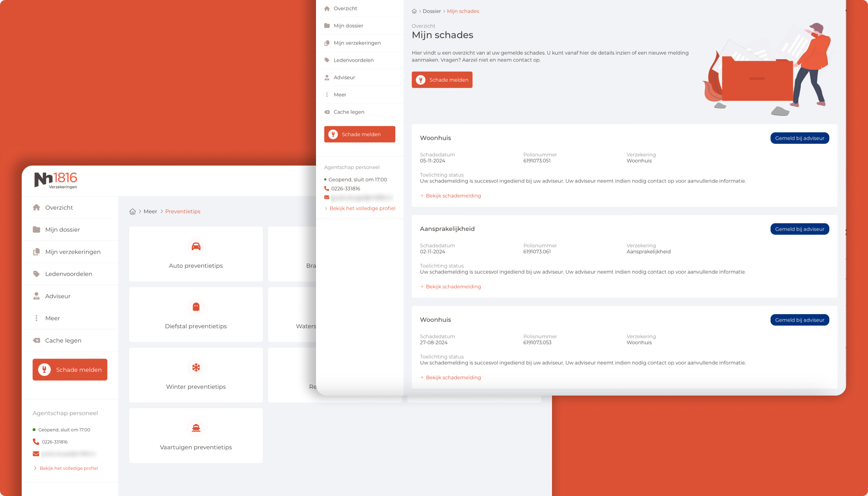This screenshot has height=496, width=868.
Task: Open Auto preventietips car icon card
Action: click(196, 247)
